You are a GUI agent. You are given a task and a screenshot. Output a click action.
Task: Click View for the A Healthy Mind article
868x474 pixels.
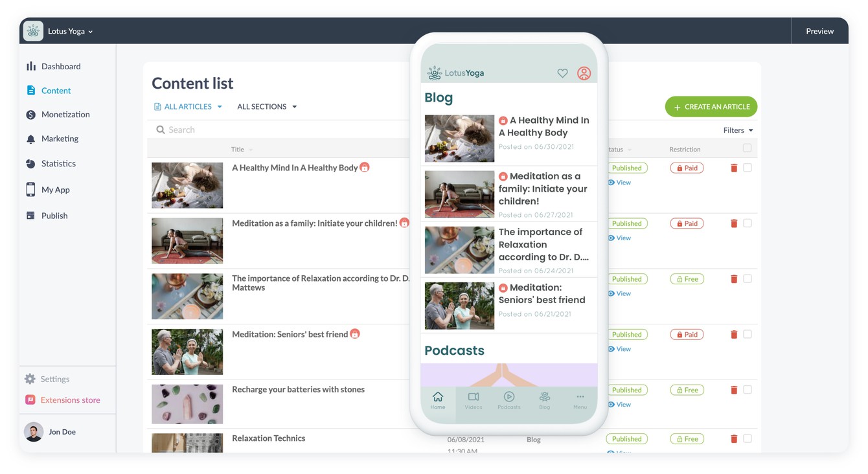pos(619,182)
